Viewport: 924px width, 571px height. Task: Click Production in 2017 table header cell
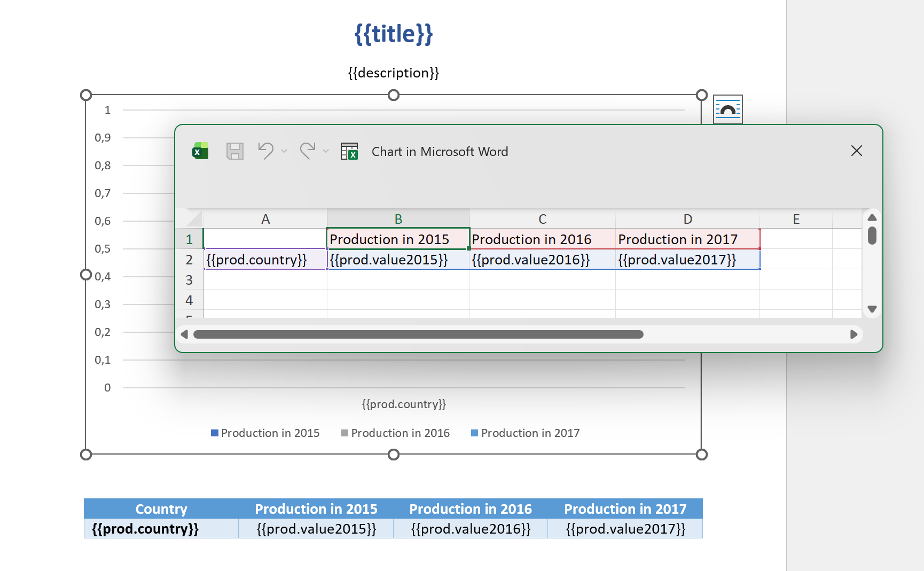tap(625, 509)
